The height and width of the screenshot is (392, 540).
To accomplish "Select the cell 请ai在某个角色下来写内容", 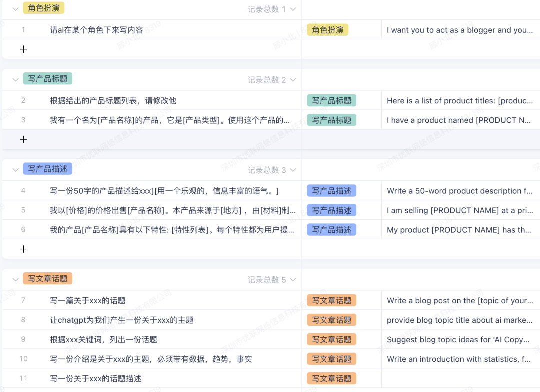I will pyautogui.click(x=96, y=30).
